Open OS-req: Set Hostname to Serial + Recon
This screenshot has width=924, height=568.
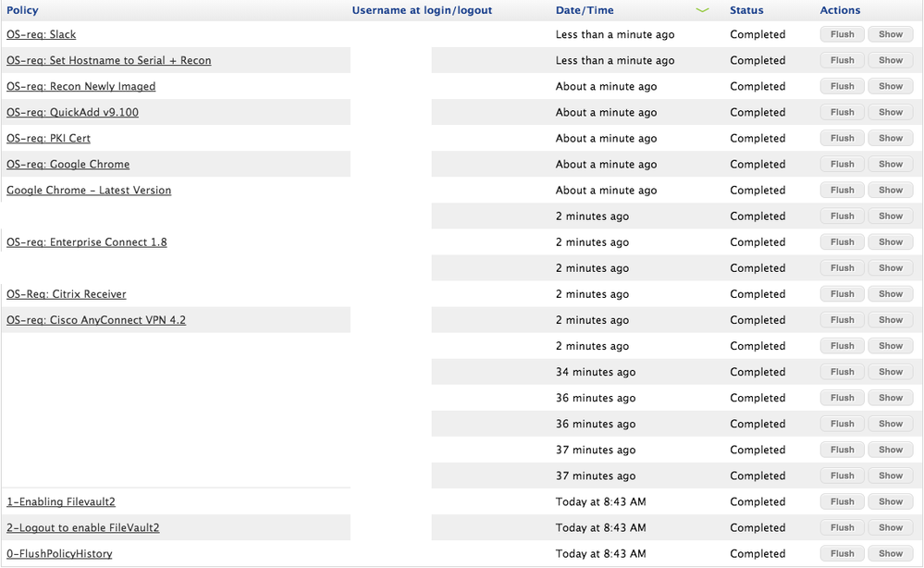(109, 60)
